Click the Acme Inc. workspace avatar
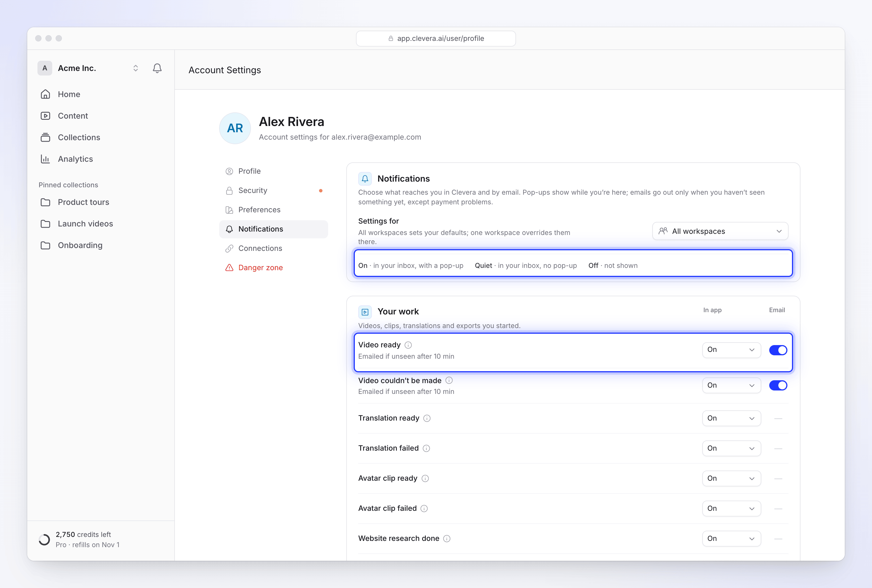Screen dimensions: 872x588 coord(45,68)
